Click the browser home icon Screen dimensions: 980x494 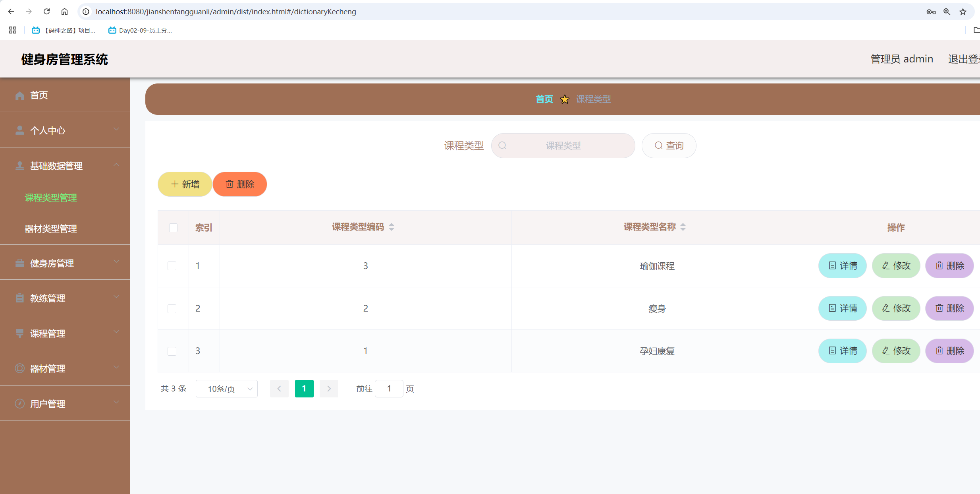click(x=64, y=12)
